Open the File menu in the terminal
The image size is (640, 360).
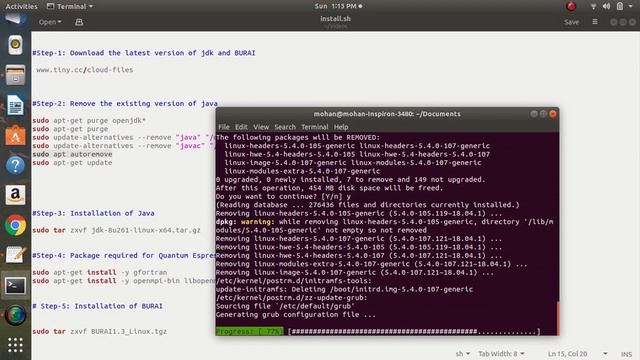tap(224, 127)
